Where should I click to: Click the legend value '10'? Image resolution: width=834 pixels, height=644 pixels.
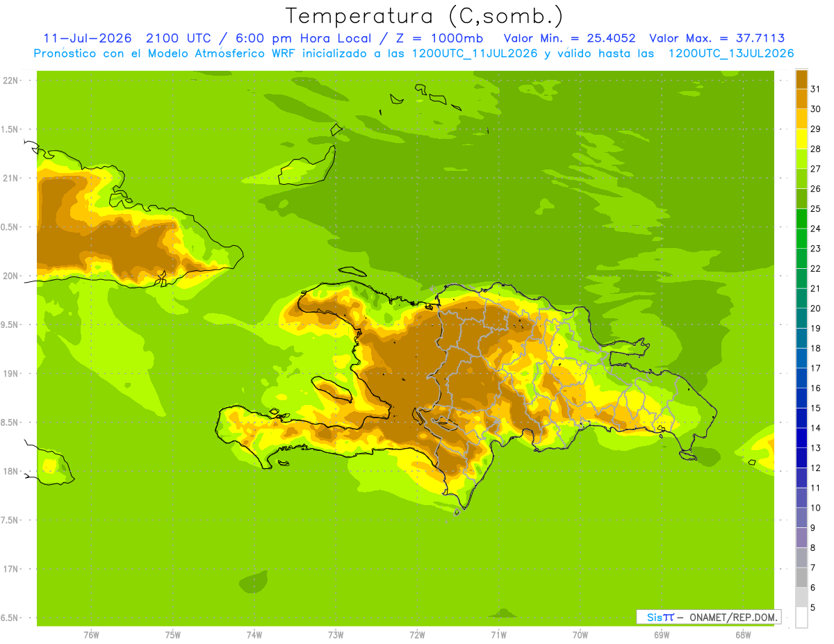[815, 508]
